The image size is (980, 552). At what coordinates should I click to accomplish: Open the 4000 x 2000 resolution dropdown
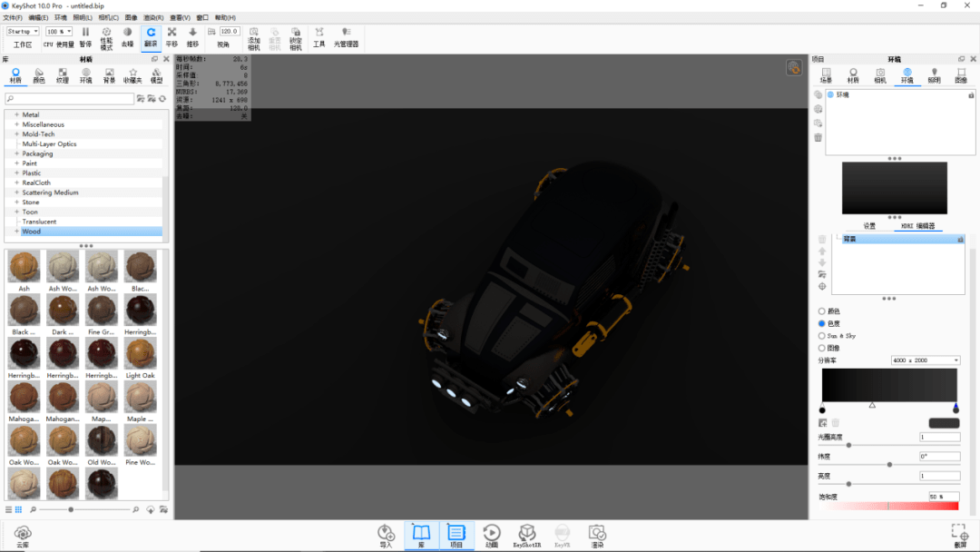point(925,360)
